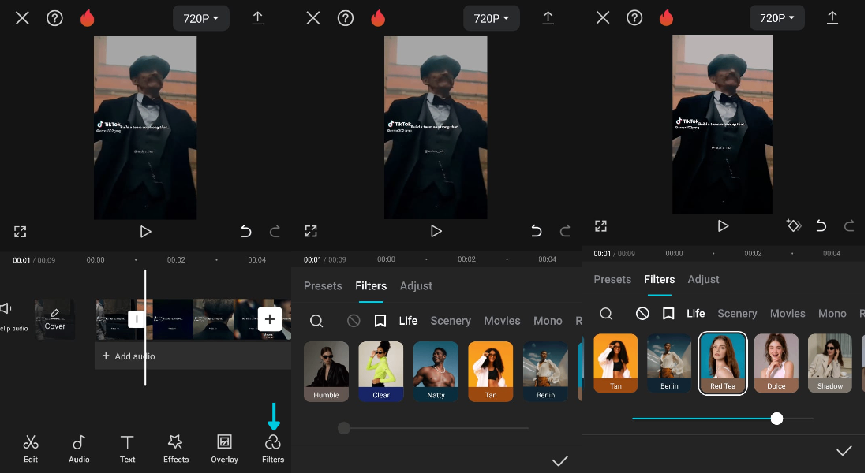Confirm filter with checkmark in right screen
868x473 pixels.
pos(844,451)
